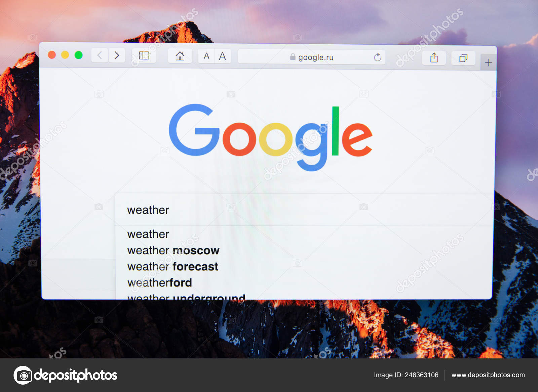538x392 pixels.
Task: Decrease text size with small A
Action: click(x=206, y=56)
